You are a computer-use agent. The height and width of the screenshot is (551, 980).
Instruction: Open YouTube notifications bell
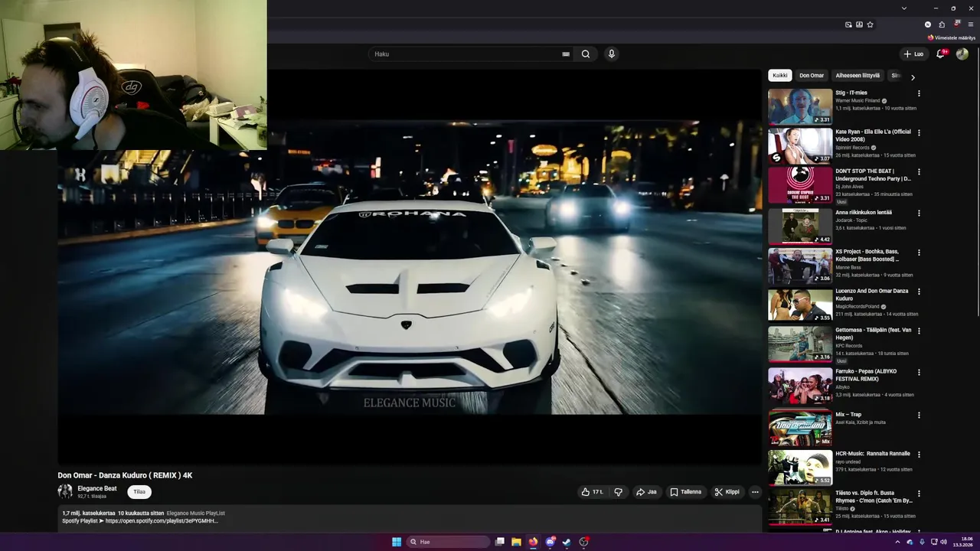click(x=940, y=54)
